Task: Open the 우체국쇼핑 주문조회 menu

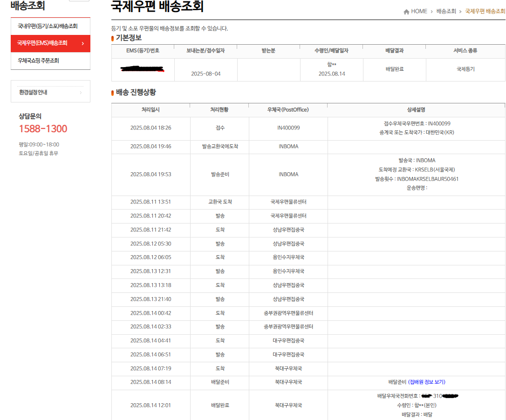Action: coord(38,61)
